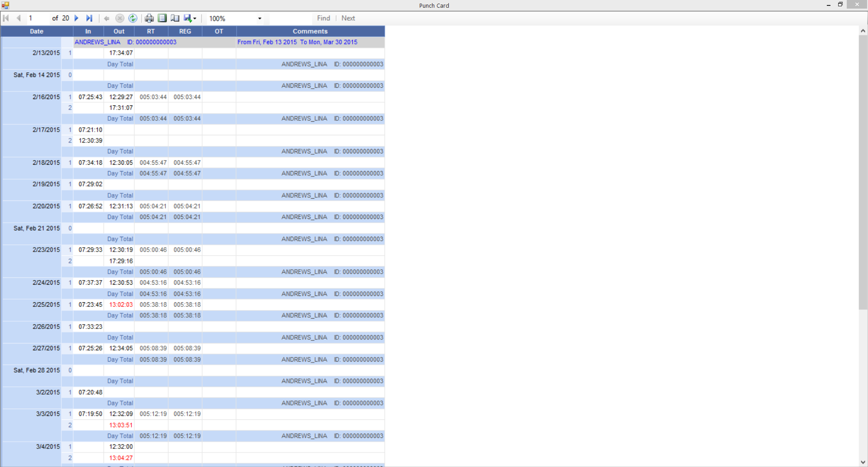
Task: Click In time 07:20:48 on 3/2/2015
Action: click(90, 392)
